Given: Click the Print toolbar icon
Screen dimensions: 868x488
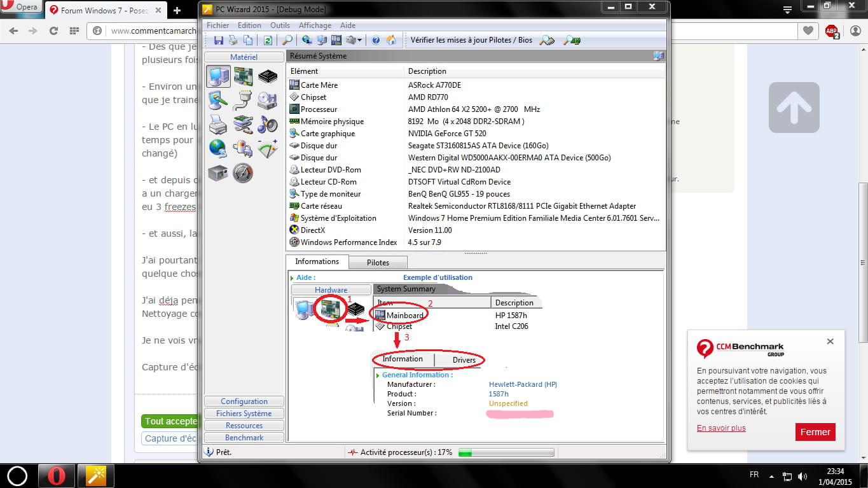Looking at the screenshot, I should pyautogui.click(x=233, y=40).
